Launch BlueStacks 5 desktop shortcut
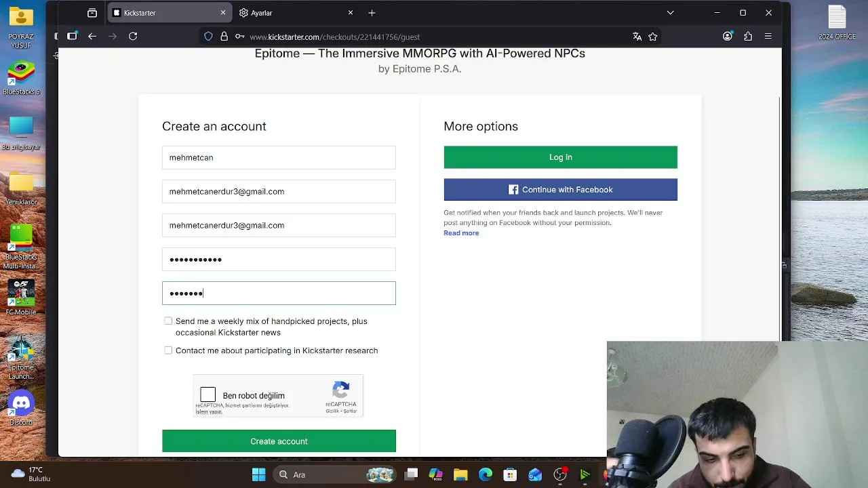The width and height of the screenshot is (868, 488). pos(21,79)
